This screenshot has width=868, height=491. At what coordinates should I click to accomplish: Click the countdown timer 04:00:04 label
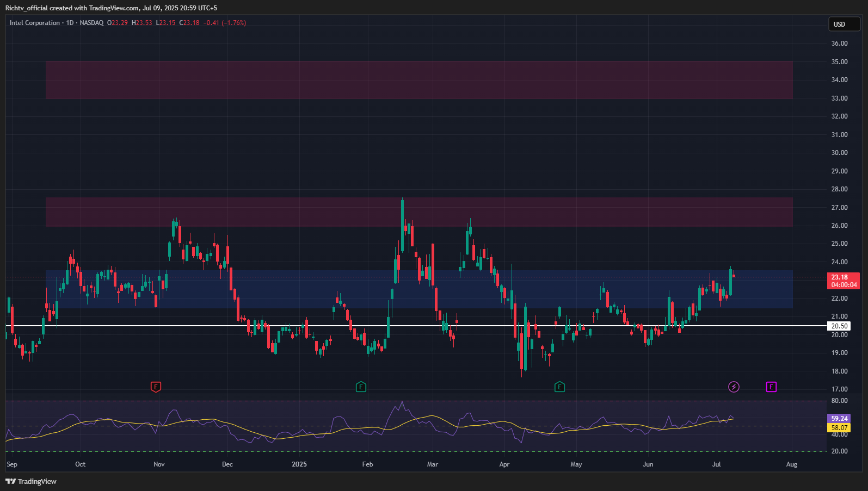[844, 285]
